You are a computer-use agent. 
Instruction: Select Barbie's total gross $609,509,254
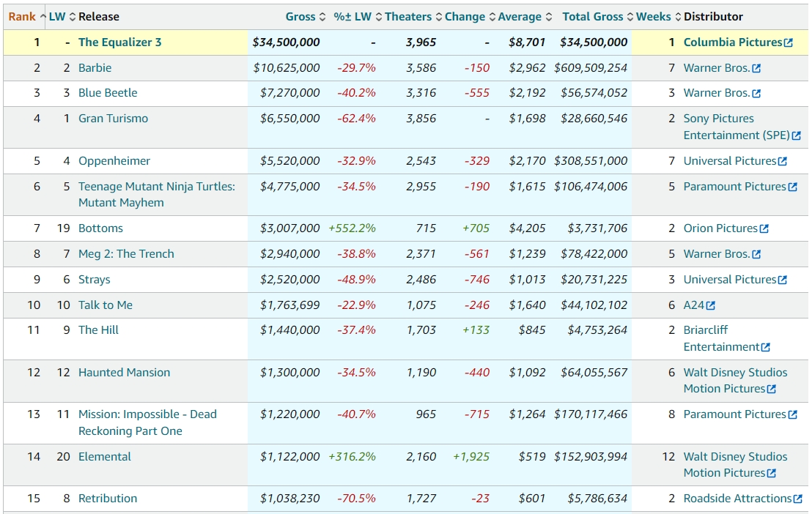tap(591, 68)
